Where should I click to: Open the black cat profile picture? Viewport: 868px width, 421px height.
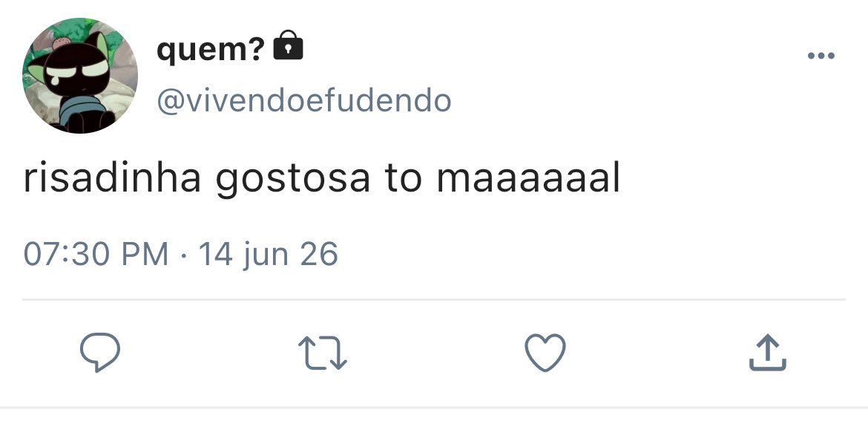(x=79, y=75)
